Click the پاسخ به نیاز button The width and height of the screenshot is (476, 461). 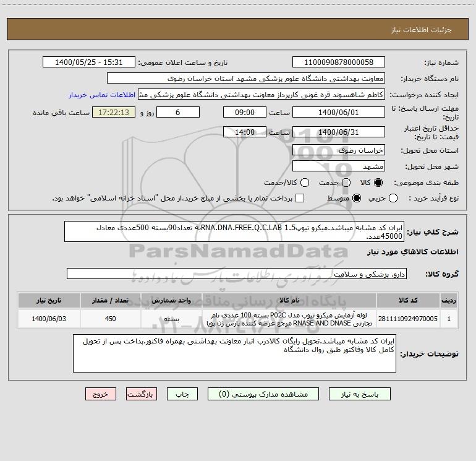359,394
